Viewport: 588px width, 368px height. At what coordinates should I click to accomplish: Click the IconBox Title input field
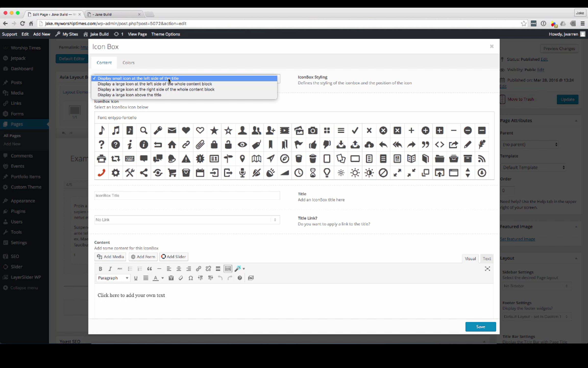click(187, 196)
